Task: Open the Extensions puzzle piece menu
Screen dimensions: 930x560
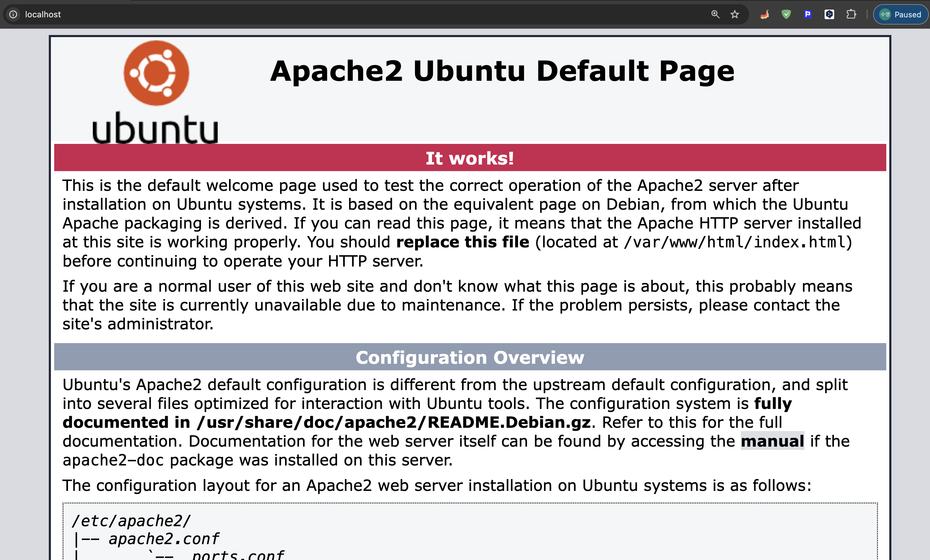Action: click(x=851, y=14)
